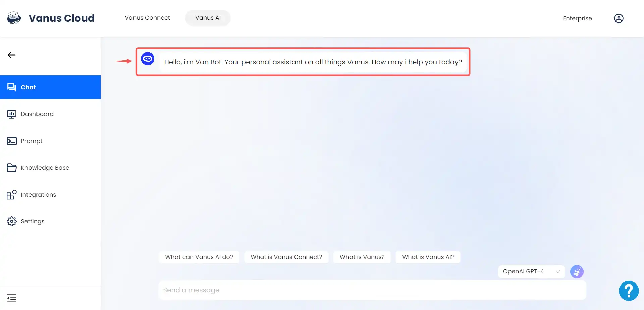Click the Integrations blocks icon
This screenshot has height=310, width=644.
[12, 195]
